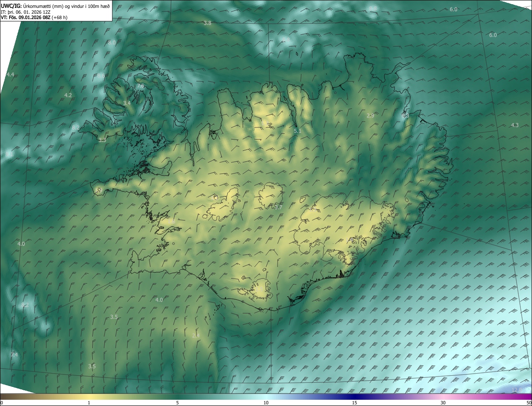The height and width of the screenshot is (406, 532).
Task: Click the 8.0 precipitation value label
Action: (x=112, y=43)
